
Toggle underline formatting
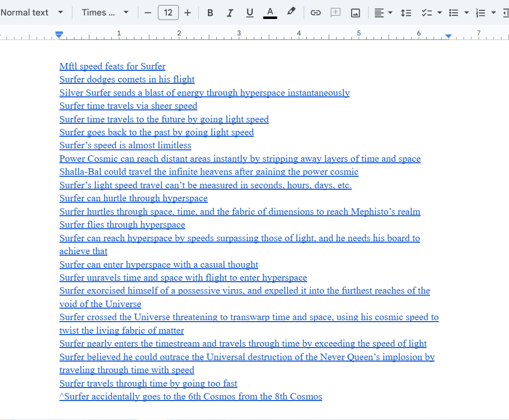coord(250,12)
